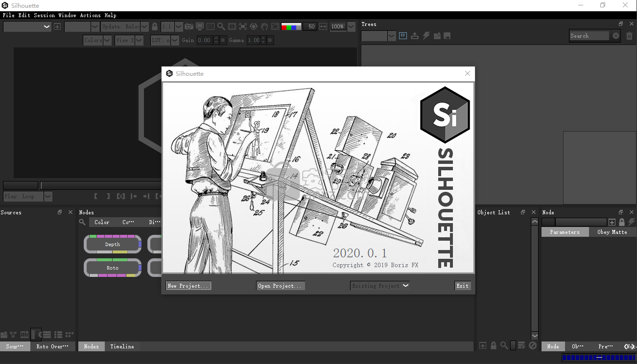
Task: Reset the Gain value
Action: (x=223, y=40)
